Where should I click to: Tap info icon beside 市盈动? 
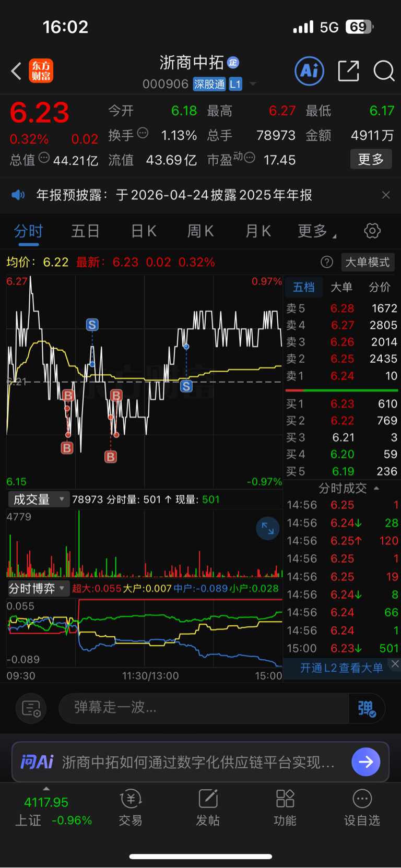250,157
